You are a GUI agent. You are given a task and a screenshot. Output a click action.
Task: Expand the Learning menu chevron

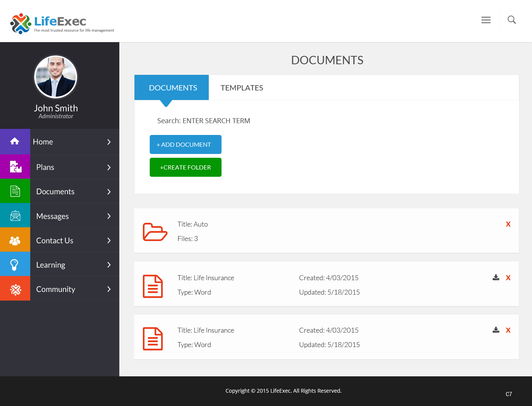pos(109,265)
